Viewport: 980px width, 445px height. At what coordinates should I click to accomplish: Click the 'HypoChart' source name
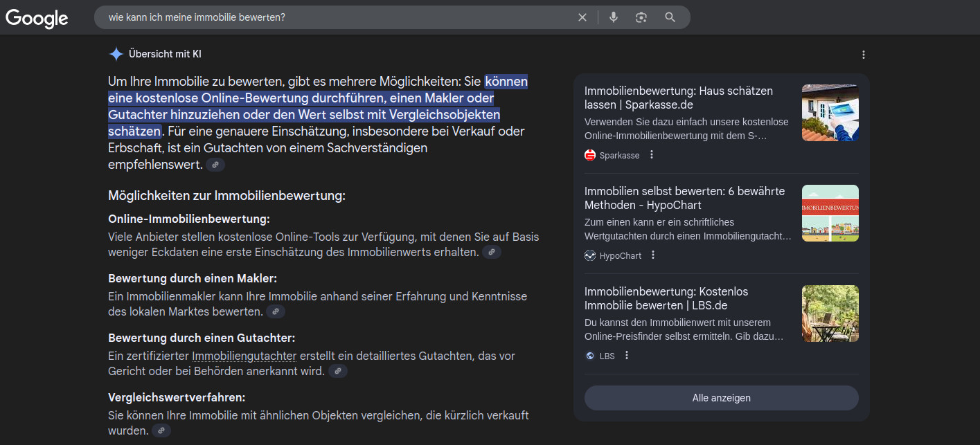click(621, 255)
